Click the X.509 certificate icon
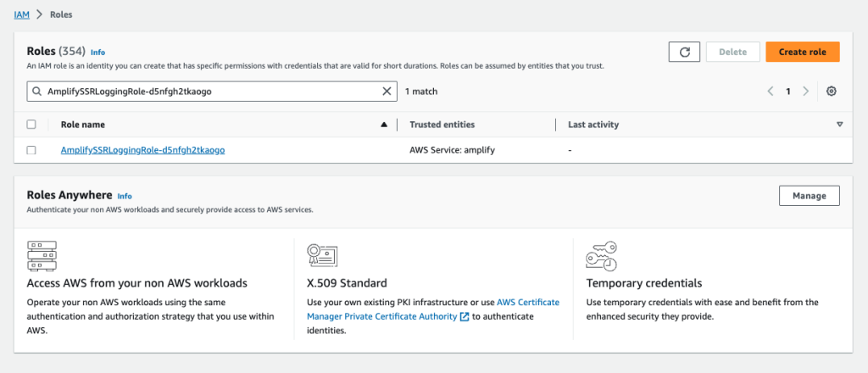The height and width of the screenshot is (373, 868). click(x=322, y=255)
